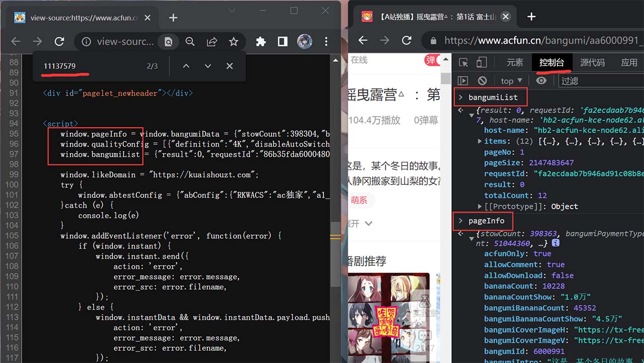
Task: Open the profile avatar menu
Action: [x=304, y=42]
